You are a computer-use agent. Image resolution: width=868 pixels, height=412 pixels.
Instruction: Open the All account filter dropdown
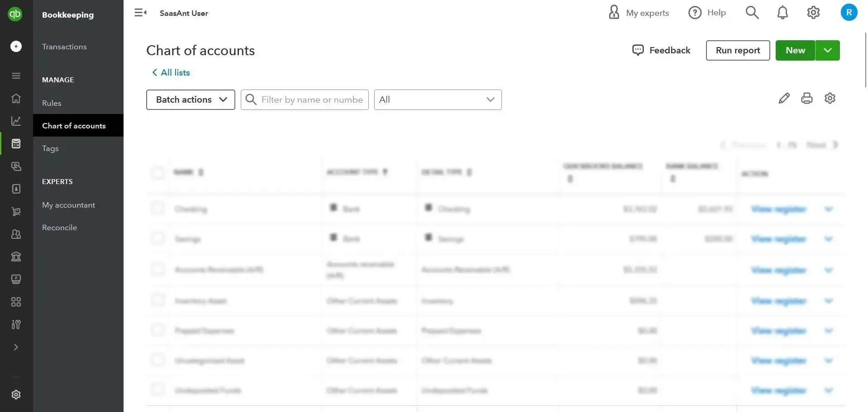(x=437, y=99)
